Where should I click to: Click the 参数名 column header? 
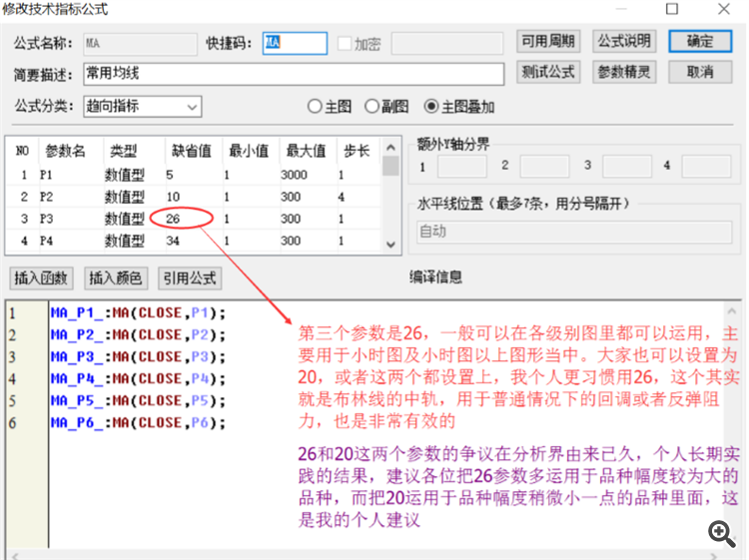tap(66, 152)
